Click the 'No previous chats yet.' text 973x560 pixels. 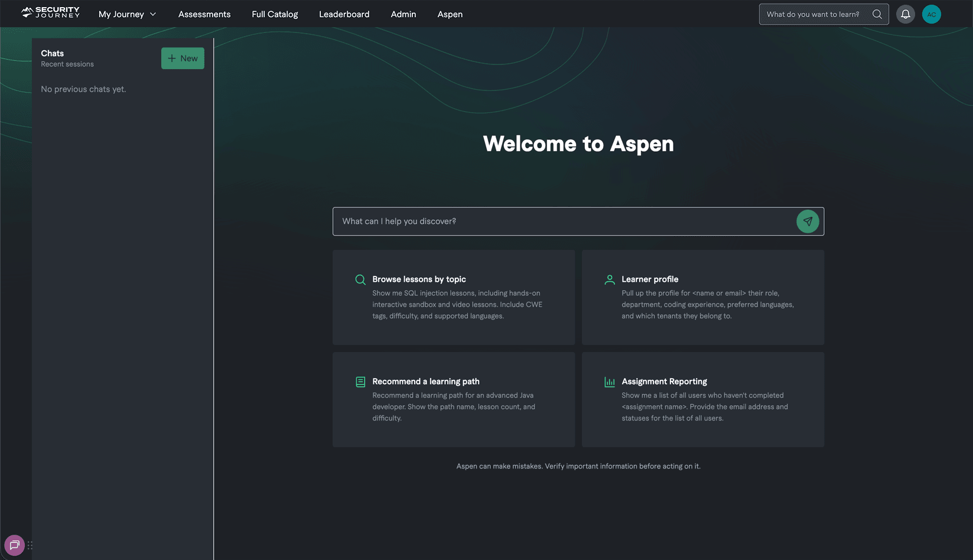click(x=83, y=89)
